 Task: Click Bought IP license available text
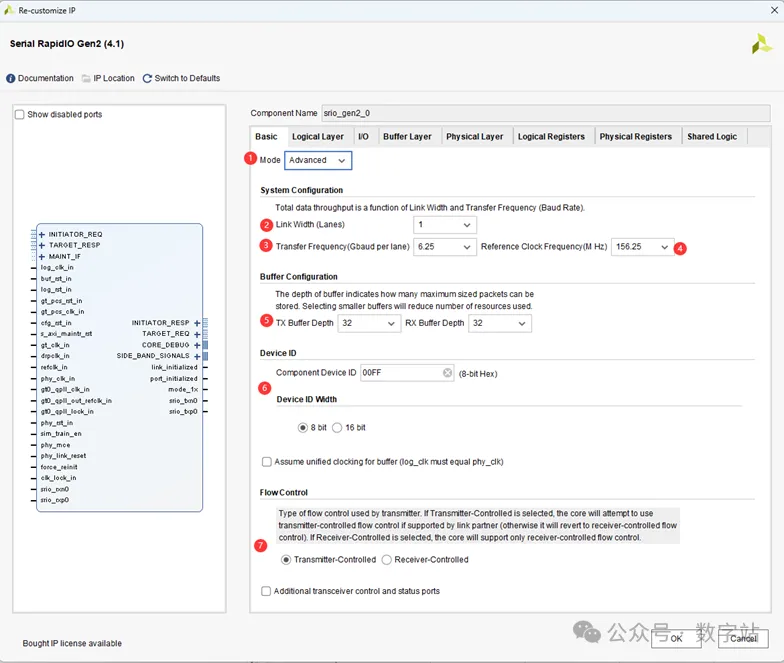[x=72, y=644]
